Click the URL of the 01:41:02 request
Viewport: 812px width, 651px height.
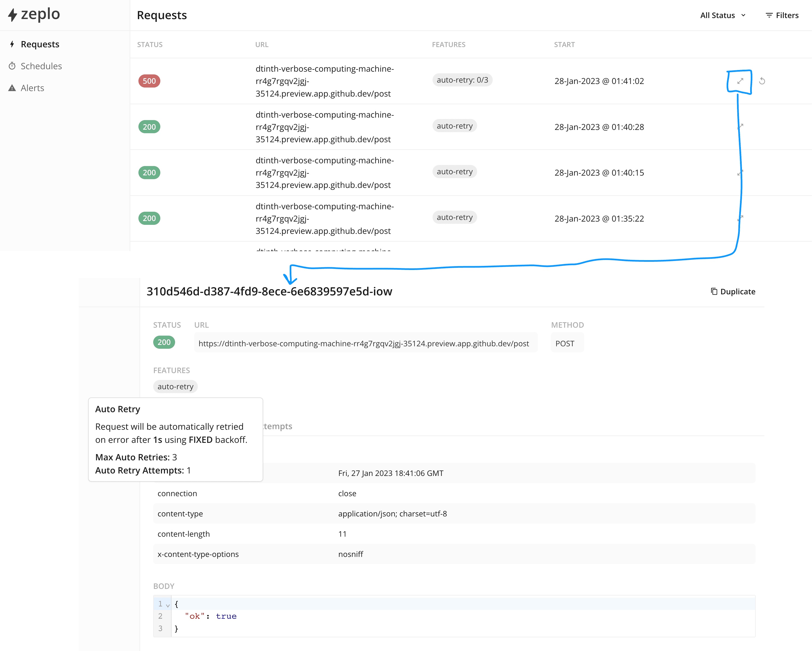325,81
